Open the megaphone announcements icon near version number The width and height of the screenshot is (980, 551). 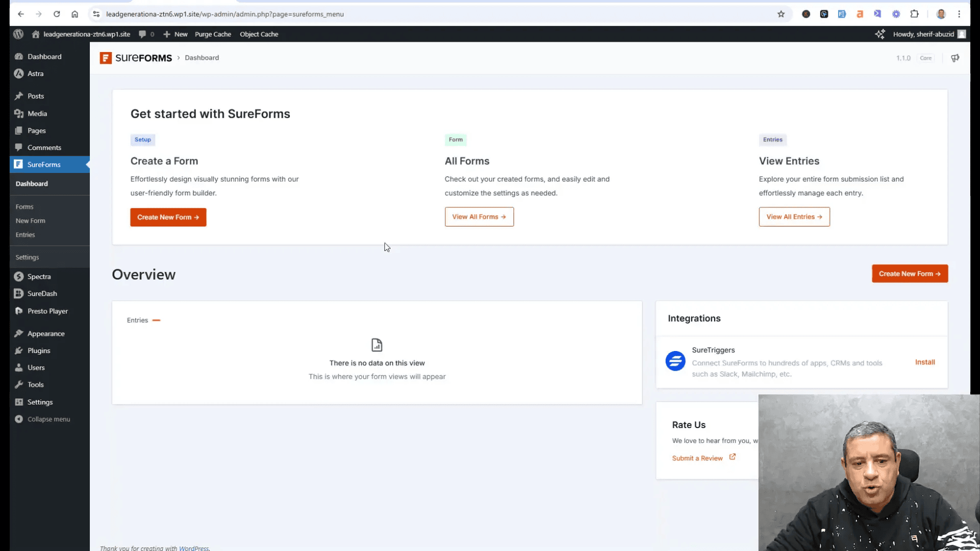pos(955,58)
